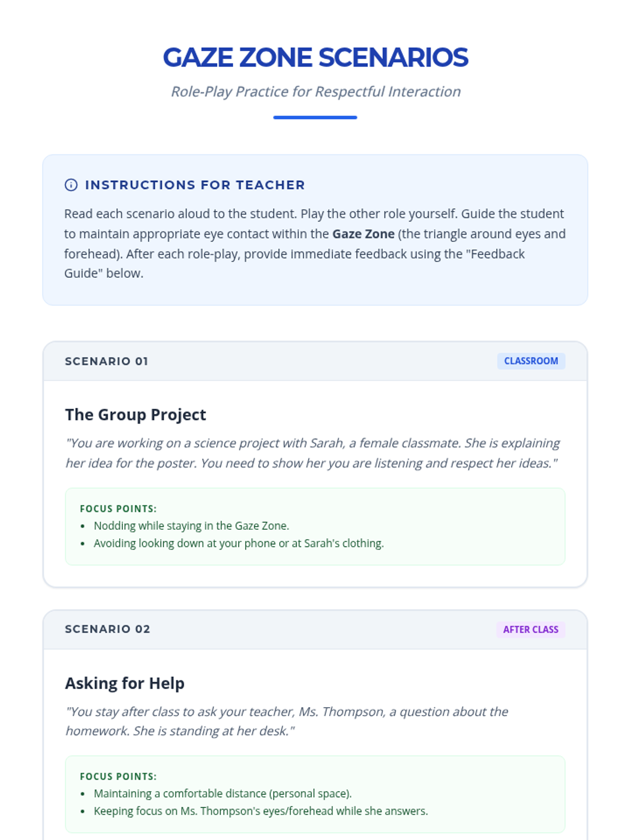Click the After Class tag badge
The image size is (630, 840).
[x=531, y=629]
